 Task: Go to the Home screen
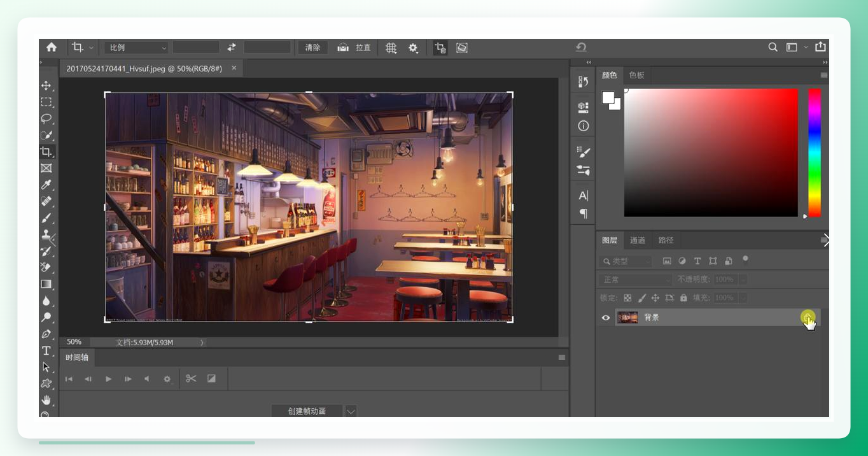click(52, 47)
